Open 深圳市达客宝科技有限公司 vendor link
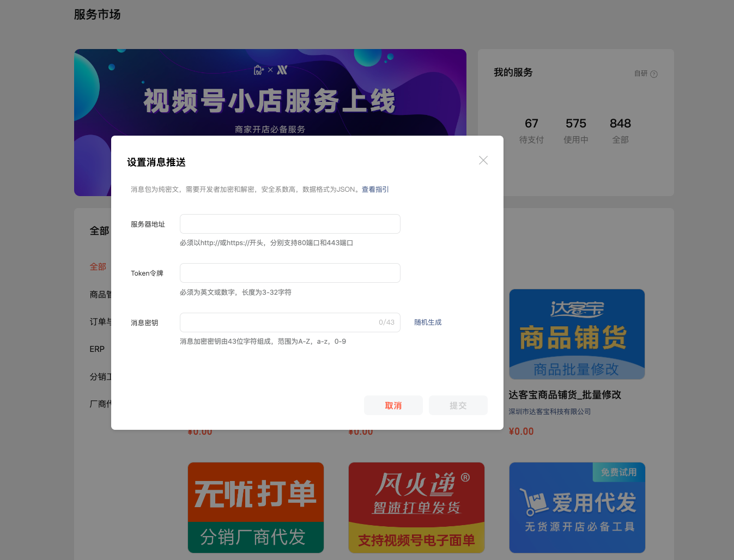Screen dimensions: 734x560 tap(549, 412)
